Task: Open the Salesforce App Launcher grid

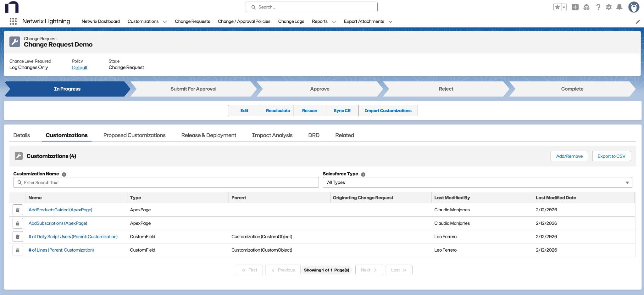Action: 13,21
